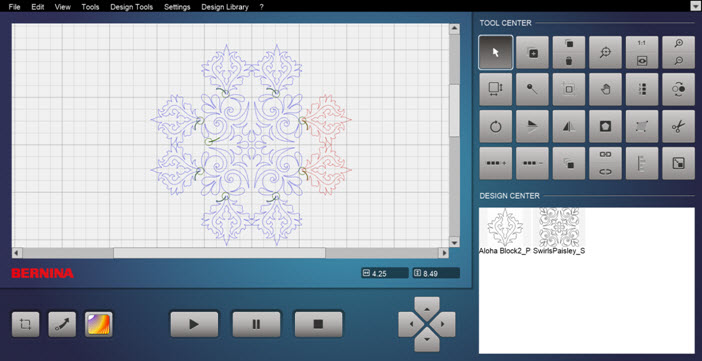Screen dimensions: 702x361
Task: Toggle the 1:1 preview eye view
Action: pyautogui.click(x=642, y=52)
